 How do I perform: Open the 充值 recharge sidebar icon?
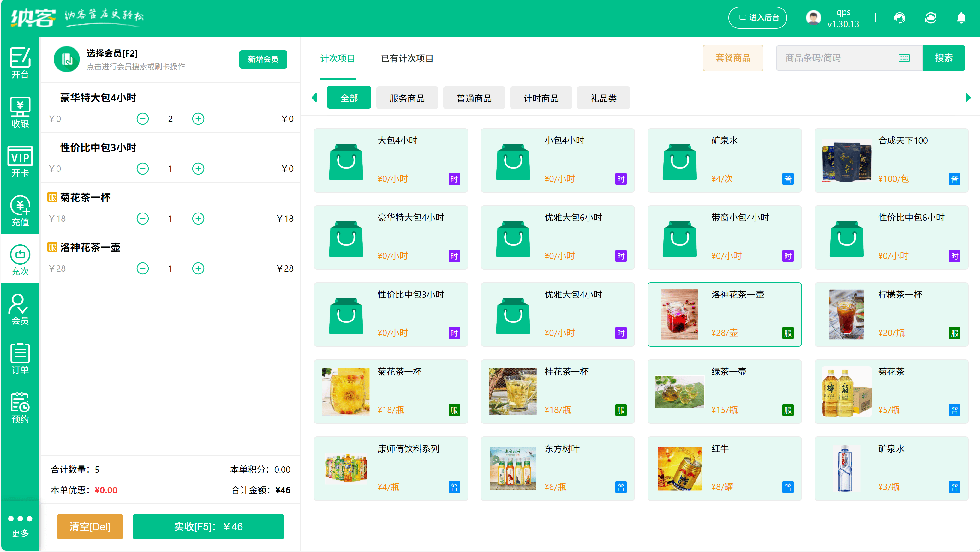pyautogui.click(x=20, y=211)
